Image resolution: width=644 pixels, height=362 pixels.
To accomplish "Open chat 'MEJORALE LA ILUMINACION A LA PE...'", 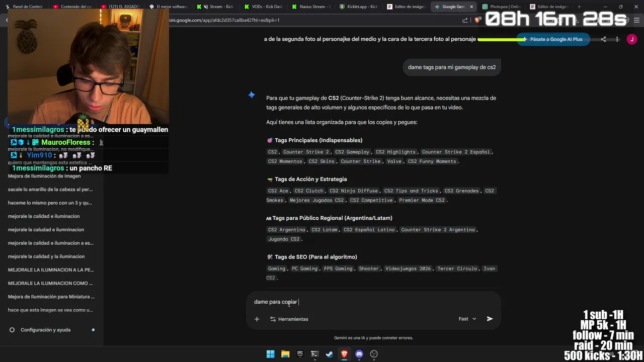I will tap(50, 270).
